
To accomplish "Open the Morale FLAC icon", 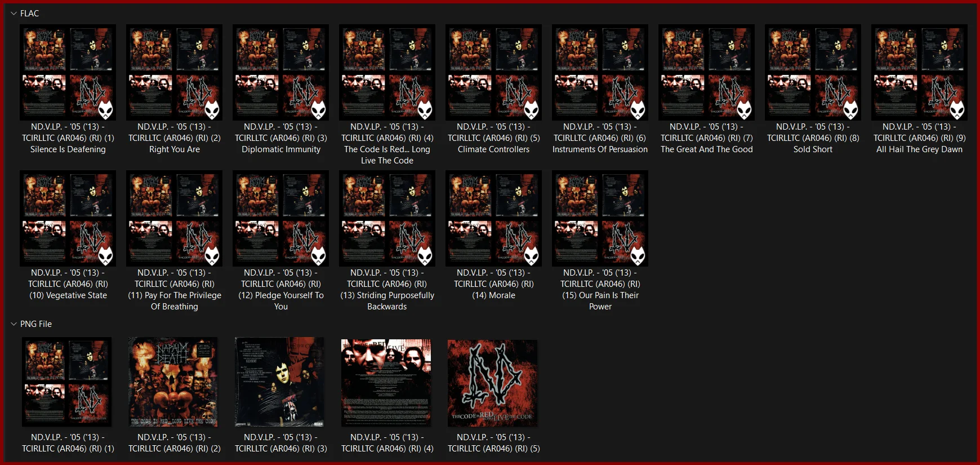I will pos(494,218).
